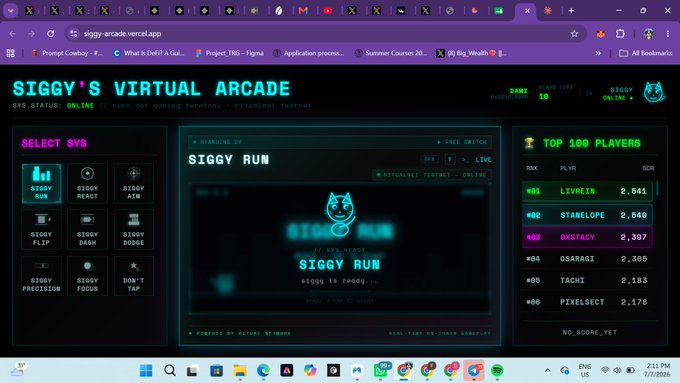The image size is (680, 383).
Task: Open Chrome three-dot menu
Action: click(x=668, y=33)
